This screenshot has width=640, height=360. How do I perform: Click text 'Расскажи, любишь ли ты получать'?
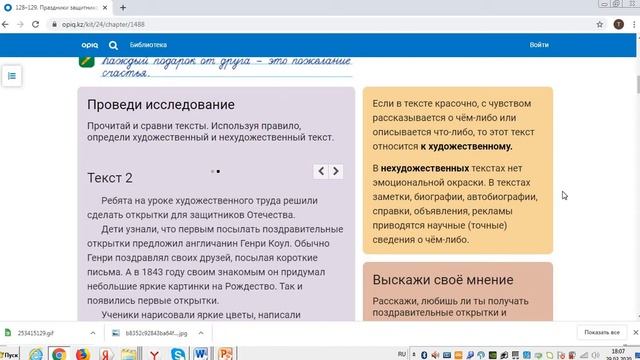pos(450,301)
